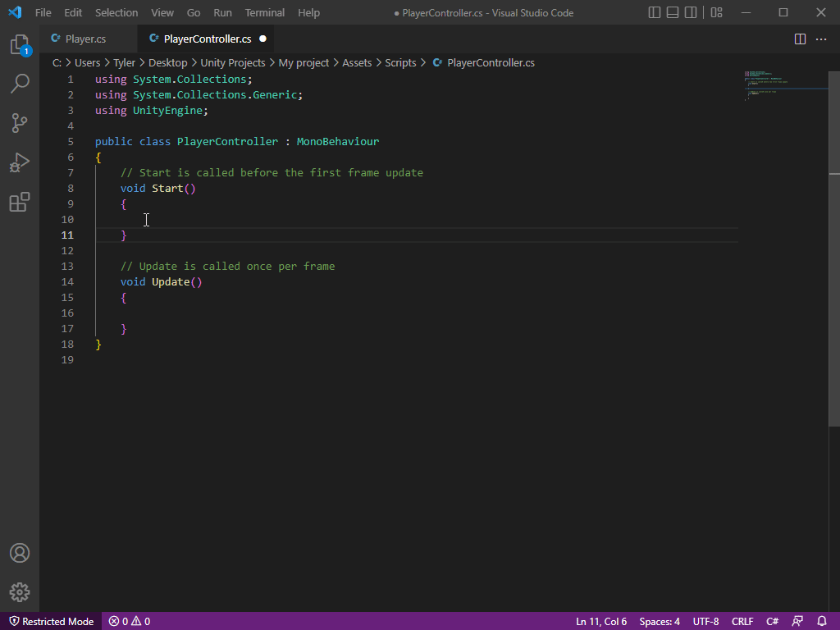Click breadcrumb 'Scripts'
This screenshot has width=840, height=630.
pyautogui.click(x=400, y=62)
